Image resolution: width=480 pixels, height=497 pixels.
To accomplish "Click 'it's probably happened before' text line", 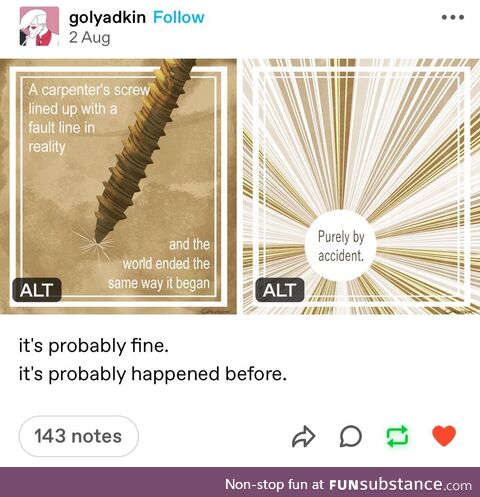I will 153,374.
